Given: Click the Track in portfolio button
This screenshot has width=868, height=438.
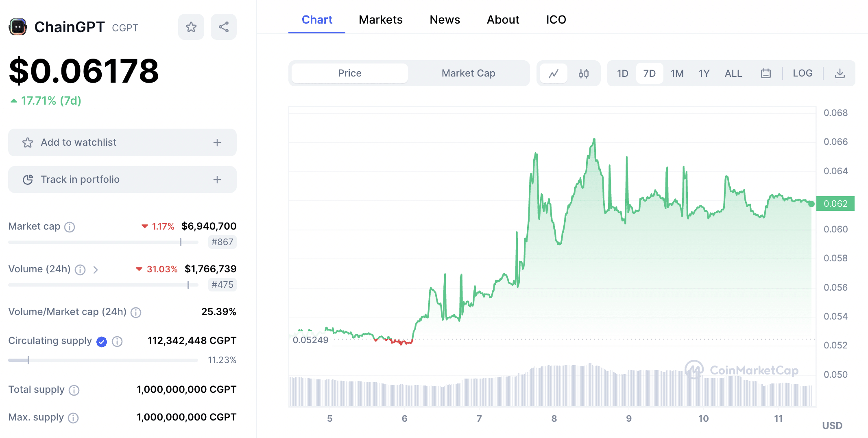Looking at the screenshot, I should 122,180.
